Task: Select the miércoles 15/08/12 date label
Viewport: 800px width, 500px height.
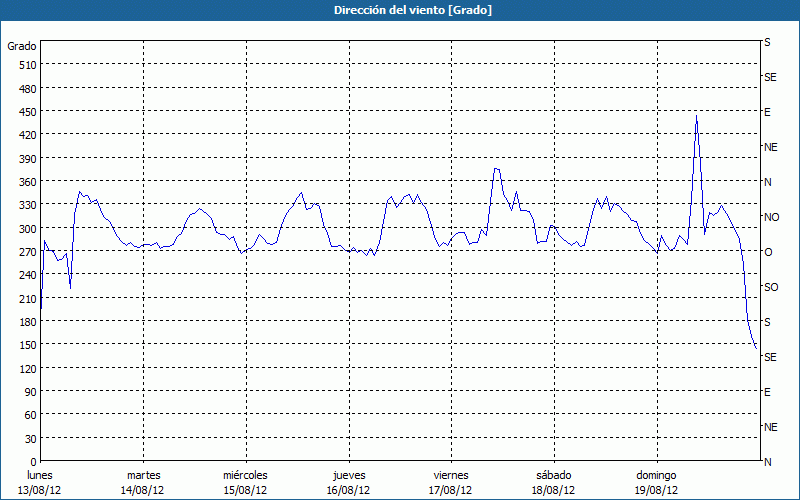Action: pyautogui.click(x=245, y=482)
